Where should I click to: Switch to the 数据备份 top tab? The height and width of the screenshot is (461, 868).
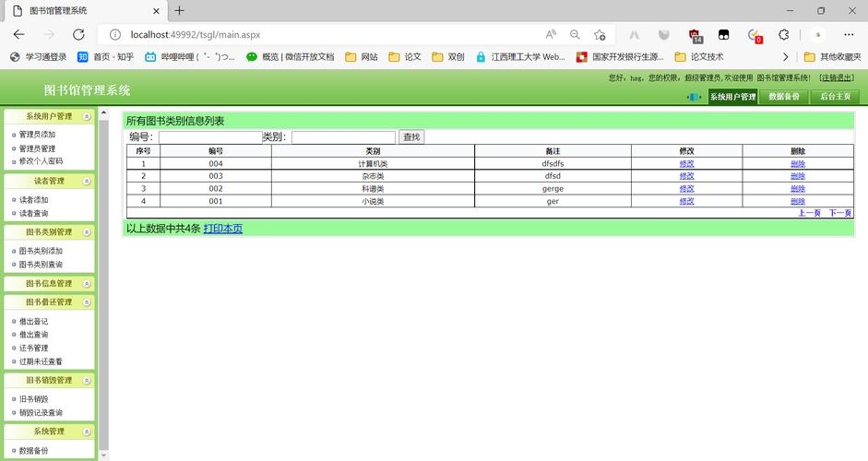pyautogui.click(x=784, y=97)
